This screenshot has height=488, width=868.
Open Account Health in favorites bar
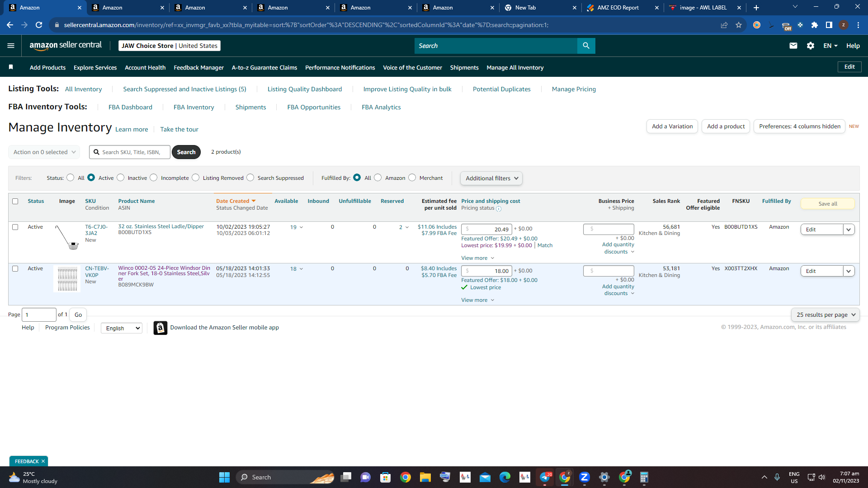(x=145, y=67)
